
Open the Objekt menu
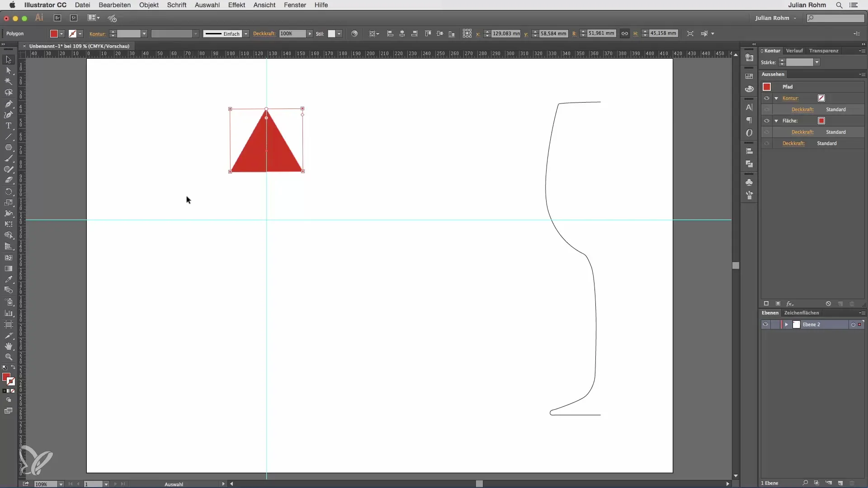pyautogui.click(x=149, y=5)
